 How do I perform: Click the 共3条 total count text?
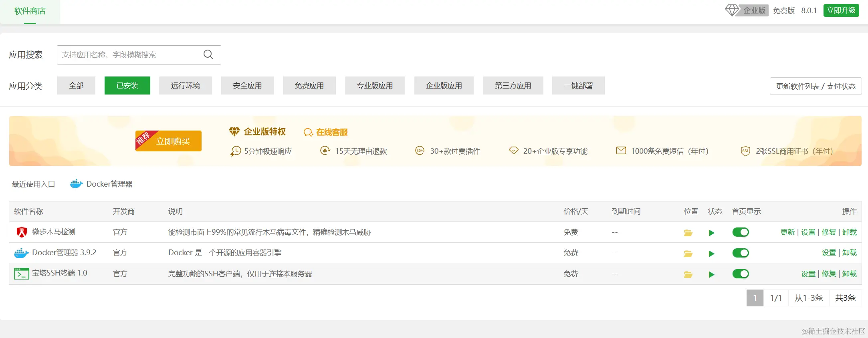coord(846,298)
